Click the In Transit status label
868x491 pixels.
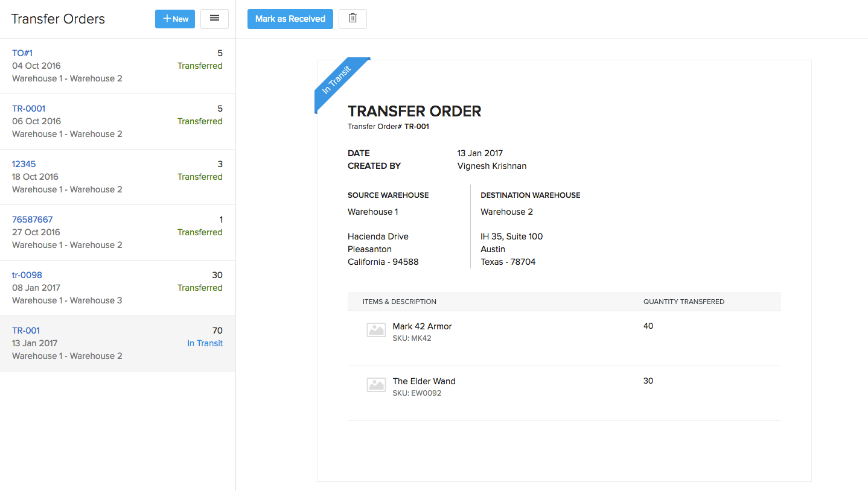(205, 343)
